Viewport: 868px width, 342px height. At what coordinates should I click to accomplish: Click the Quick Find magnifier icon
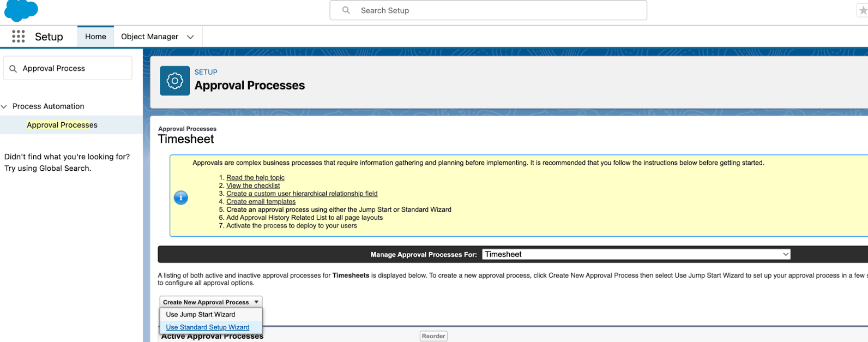pyautogui.click(x=13, y=69)
